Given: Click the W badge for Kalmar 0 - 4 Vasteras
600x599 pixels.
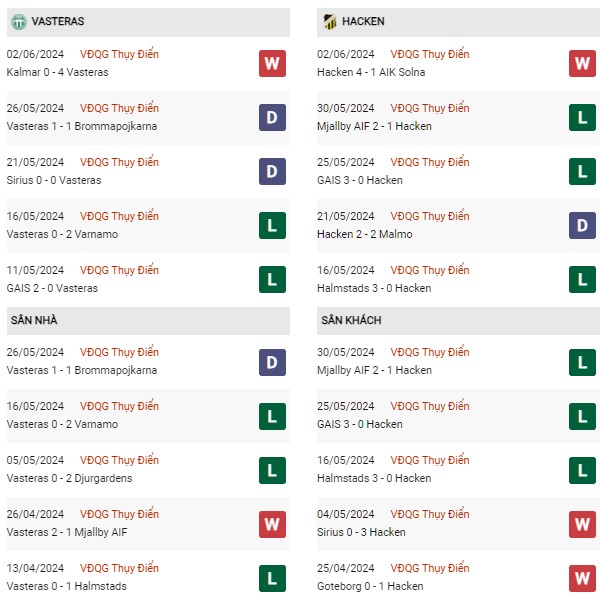Looking at the screenshot, I should point(272,64).
